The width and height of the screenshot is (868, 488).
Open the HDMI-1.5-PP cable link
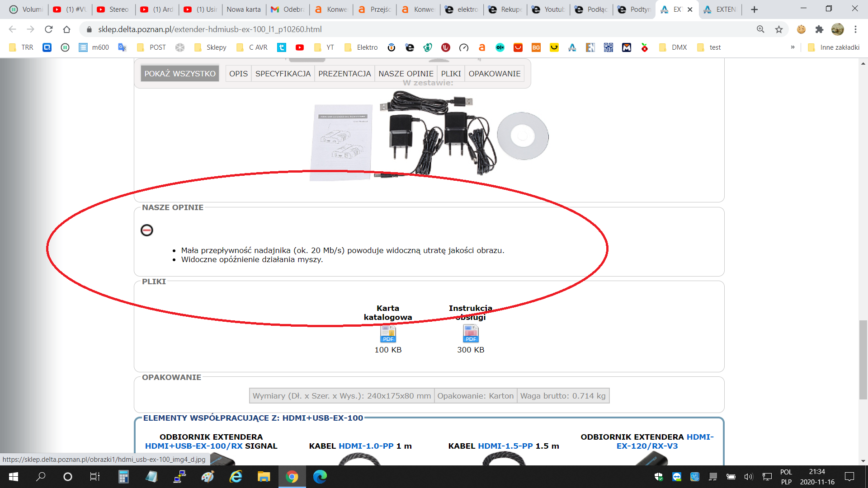click(505, 446)
